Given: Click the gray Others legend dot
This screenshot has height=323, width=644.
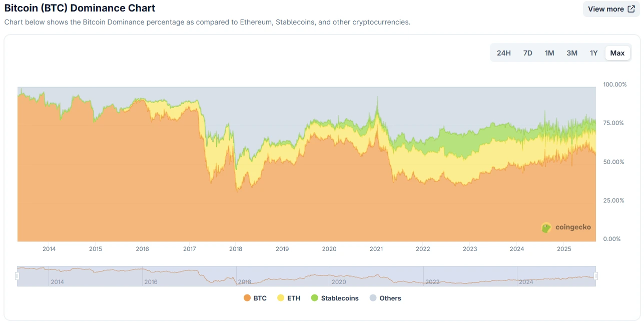Looking at the screenshot, I should click(x=373, y=297).
